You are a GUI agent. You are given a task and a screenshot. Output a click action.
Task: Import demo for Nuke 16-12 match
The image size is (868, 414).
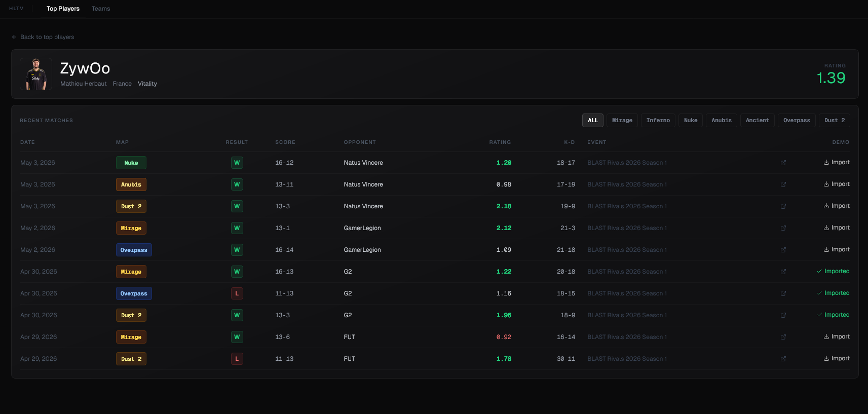[x=837, y=162]
